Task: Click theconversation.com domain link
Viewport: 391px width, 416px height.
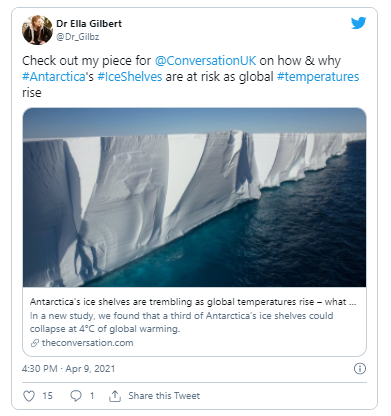Action: pyautogui.click(x=87, y=343)
